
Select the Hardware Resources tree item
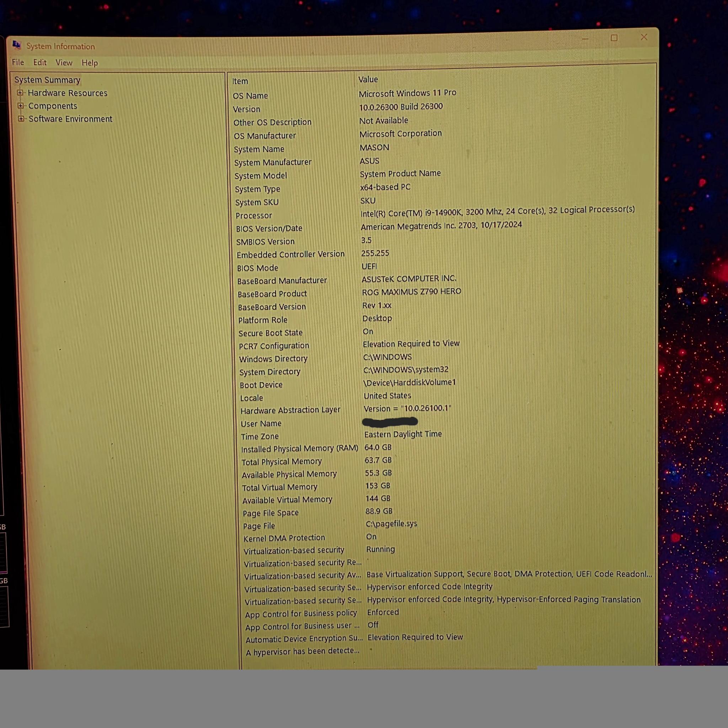(x=68, y=93)
